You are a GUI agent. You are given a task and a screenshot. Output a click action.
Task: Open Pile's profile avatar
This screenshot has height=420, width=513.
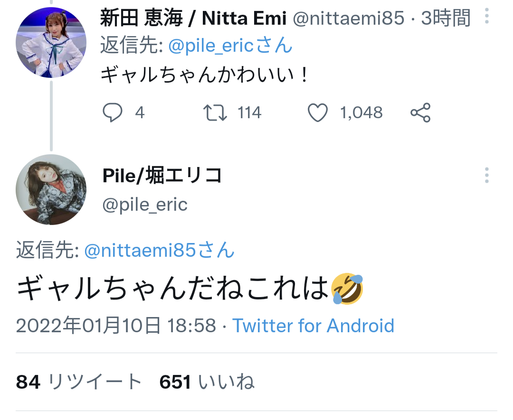pos(51,189)
